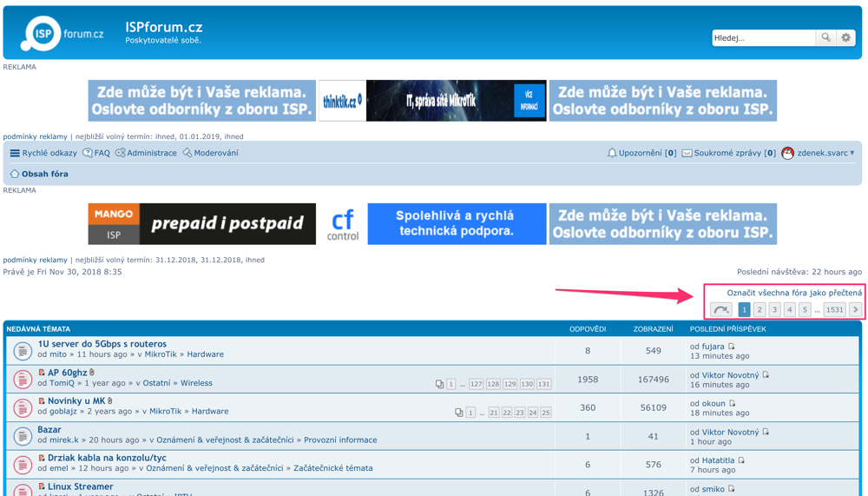Click topic icon for 1U server row
The width and height of the screenshot is (868, 496).
tap(23, 350)
